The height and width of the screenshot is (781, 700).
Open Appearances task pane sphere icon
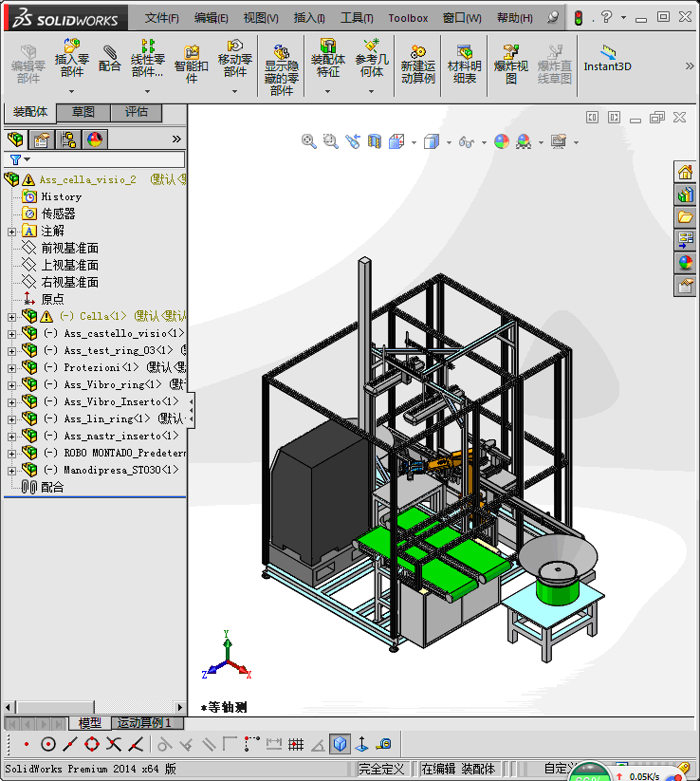pyautogui.click(x=685, y=263)
